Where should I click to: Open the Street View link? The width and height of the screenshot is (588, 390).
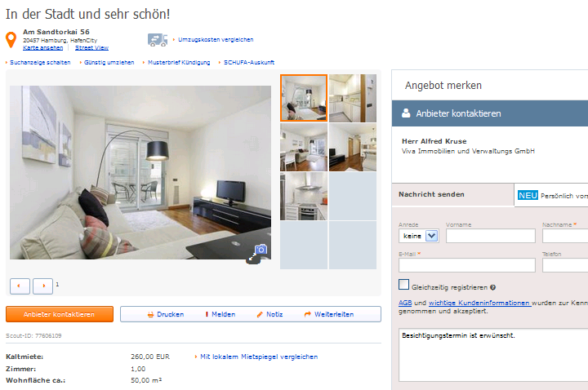tap(91, 48)
